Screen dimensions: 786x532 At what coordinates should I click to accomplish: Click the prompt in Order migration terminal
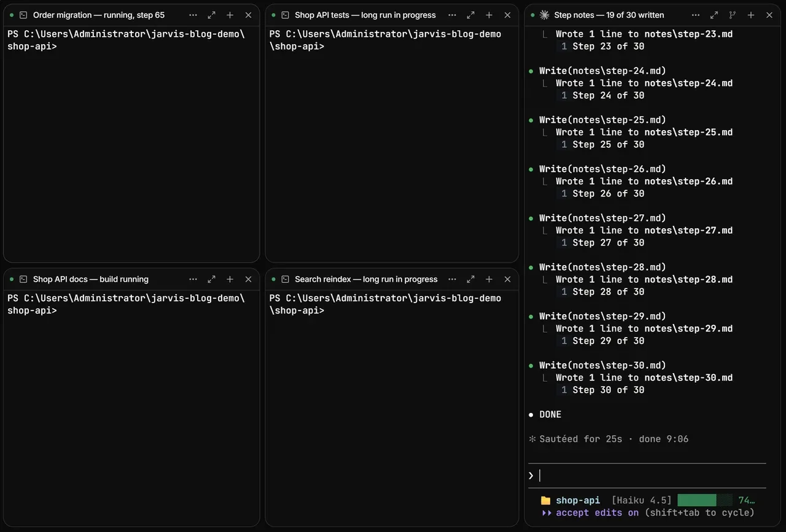(126, 40)
